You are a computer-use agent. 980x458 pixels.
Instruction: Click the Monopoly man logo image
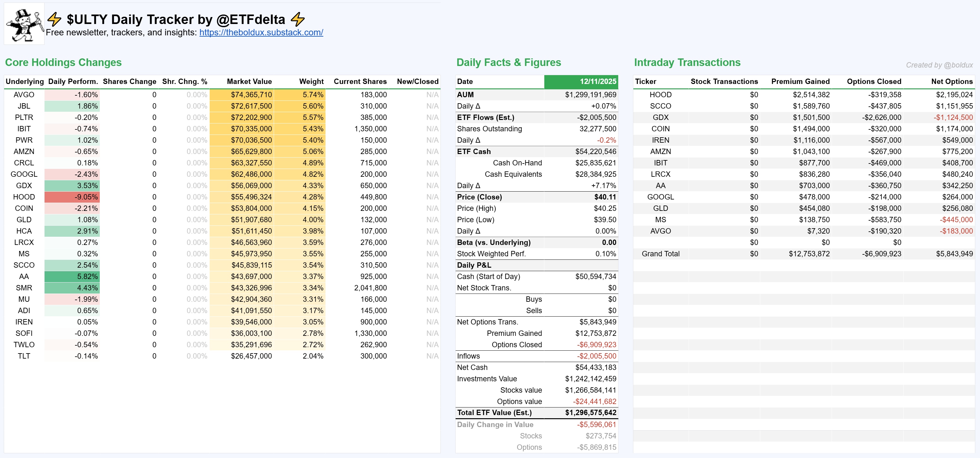click(x=24, y=24)
